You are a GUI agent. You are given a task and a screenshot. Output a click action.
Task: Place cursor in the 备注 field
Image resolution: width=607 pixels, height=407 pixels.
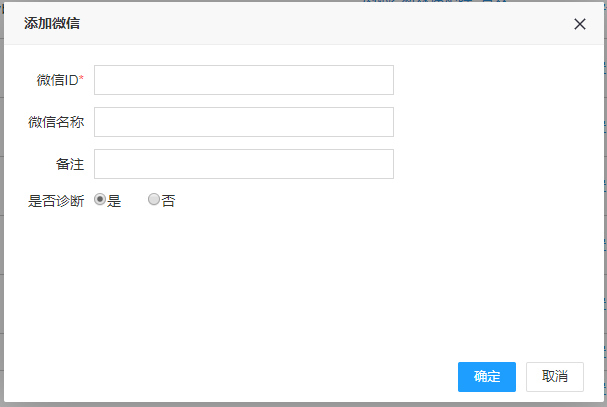(x=243, y=164)
